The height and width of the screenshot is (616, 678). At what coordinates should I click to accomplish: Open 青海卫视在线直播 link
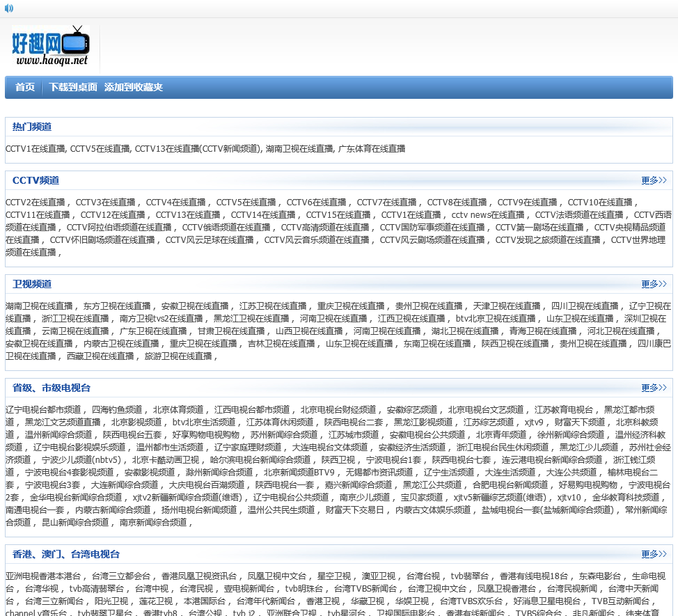pyautogui.click(x=543, y=331)
